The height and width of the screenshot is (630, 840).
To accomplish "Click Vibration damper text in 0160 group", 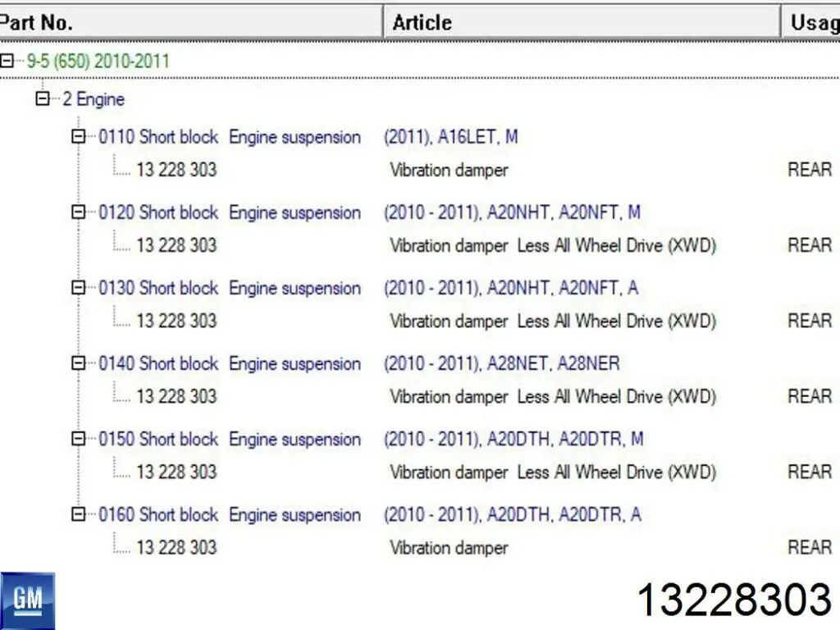I will (449, 548).
